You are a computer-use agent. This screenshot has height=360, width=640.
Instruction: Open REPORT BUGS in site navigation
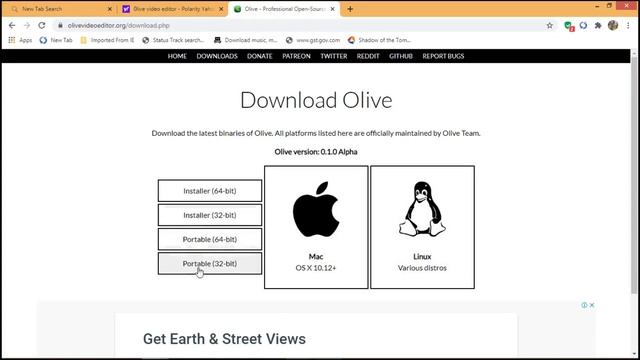(443, 56)
